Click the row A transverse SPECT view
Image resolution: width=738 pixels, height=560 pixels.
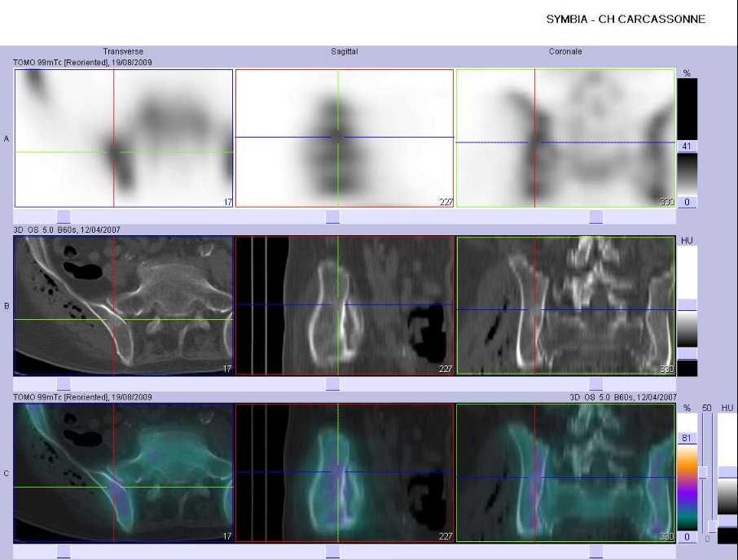124,138
